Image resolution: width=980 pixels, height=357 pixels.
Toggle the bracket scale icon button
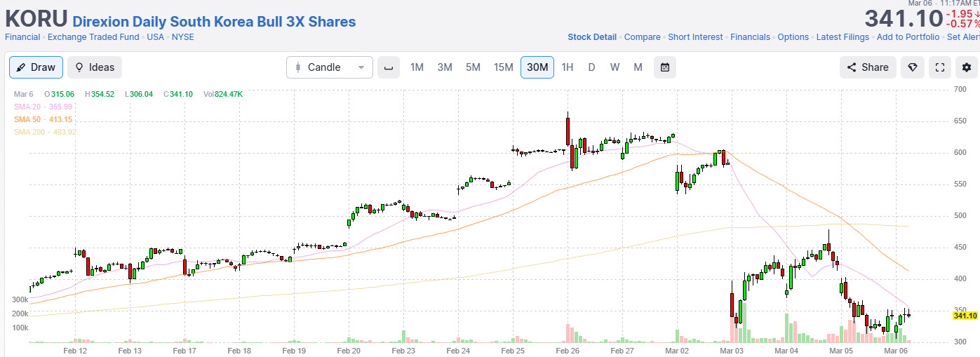pyautogui.click(x=388, y=67)
